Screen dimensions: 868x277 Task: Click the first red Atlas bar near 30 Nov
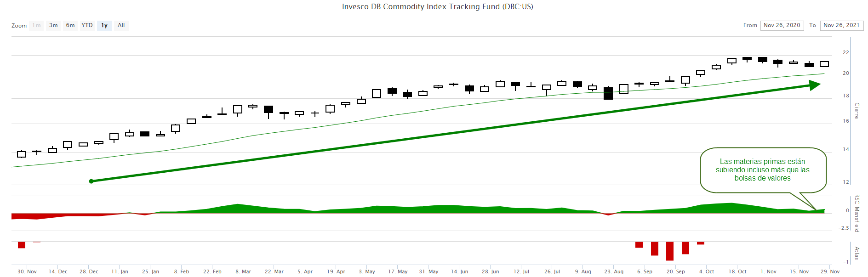(x=22, y=245)
